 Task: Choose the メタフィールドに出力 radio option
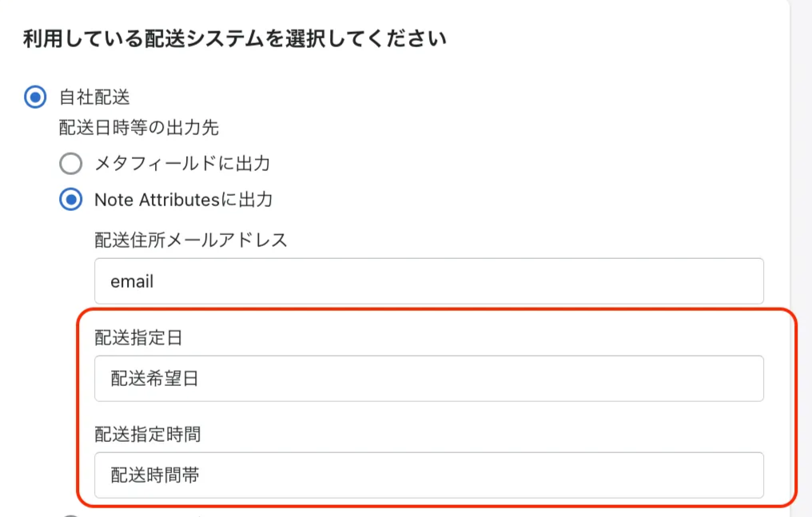(x=71, y=164)
